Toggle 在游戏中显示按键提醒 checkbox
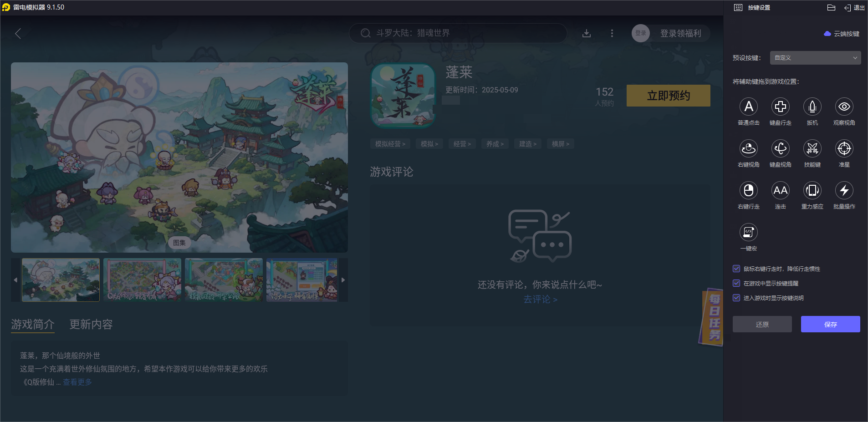The height and width of the screenshot is (422, 868). [736, 283]
